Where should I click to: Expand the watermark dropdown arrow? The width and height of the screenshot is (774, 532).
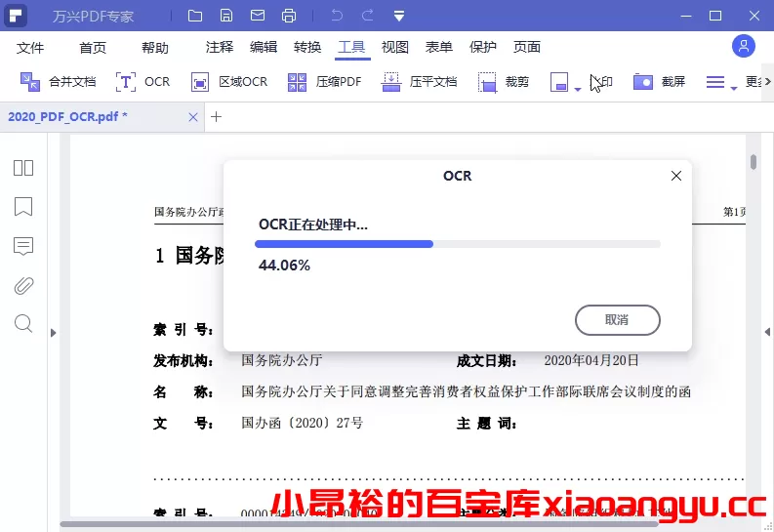click(x=578, y=89)
